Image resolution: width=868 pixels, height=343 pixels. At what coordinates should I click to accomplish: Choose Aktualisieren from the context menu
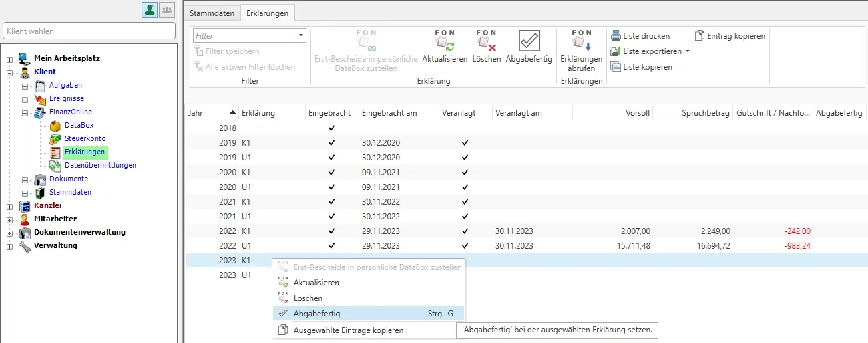[369, 283]
